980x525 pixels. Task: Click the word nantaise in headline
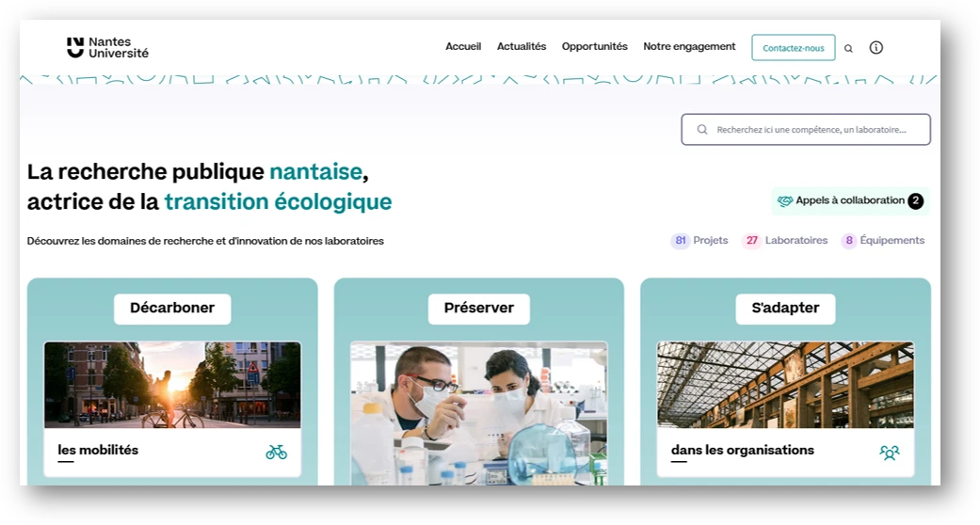click(316, 172)
